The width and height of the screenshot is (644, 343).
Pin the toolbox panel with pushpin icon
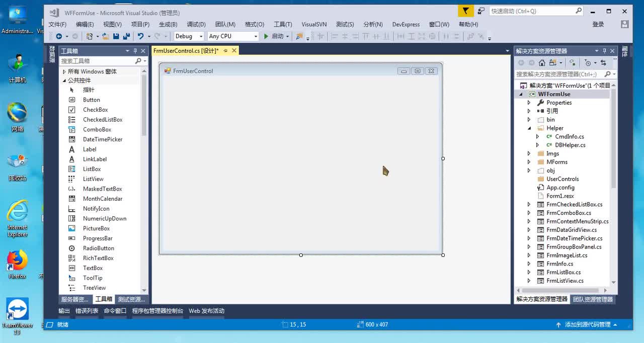pyautogui.click(x=135, y=51)
